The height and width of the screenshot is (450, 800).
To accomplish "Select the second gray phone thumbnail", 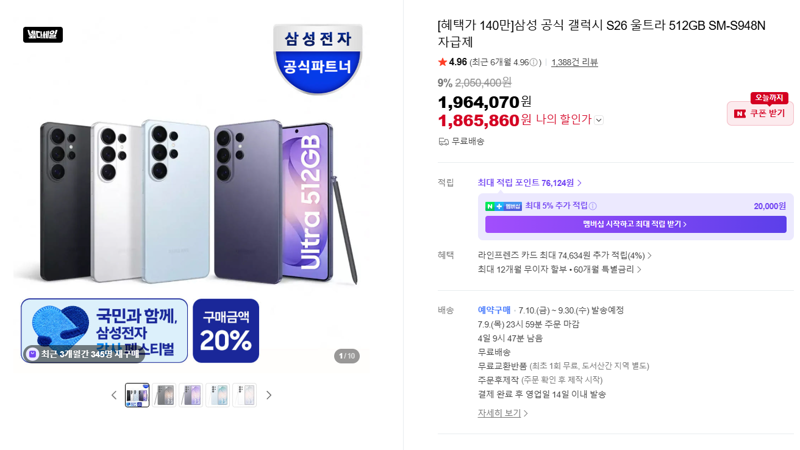I will pos(164,395).
